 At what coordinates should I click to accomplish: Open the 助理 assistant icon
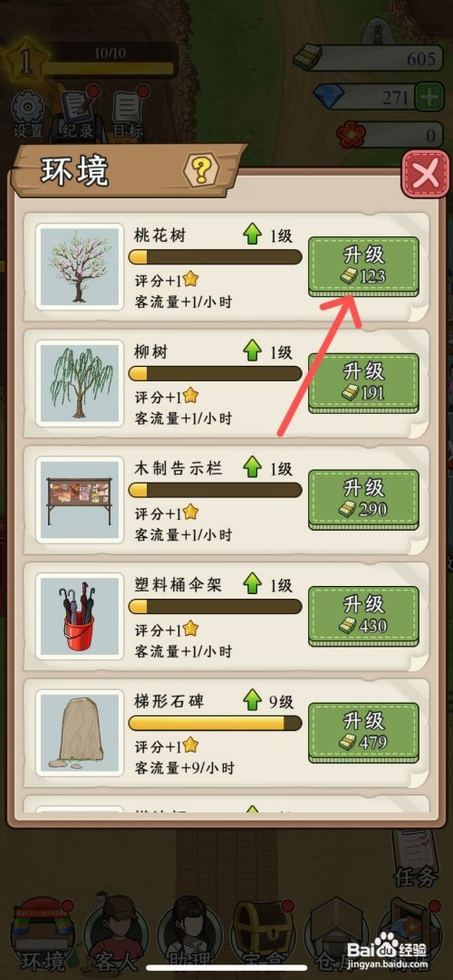pyautogui.click(x=188, y=931)
